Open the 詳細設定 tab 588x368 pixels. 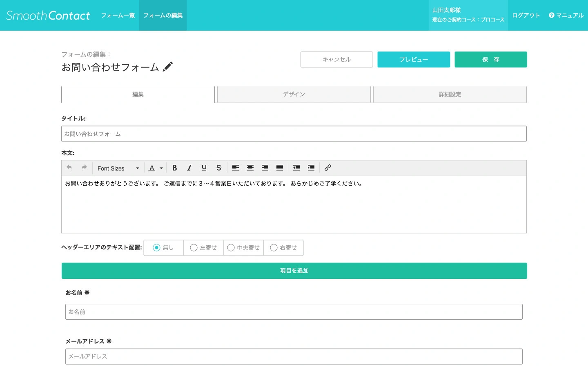pos(450,94)
